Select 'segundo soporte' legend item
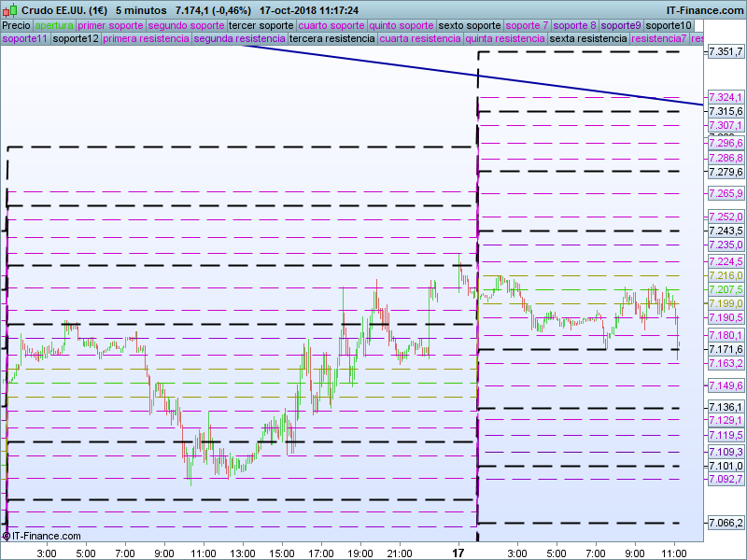 point(187,25)
